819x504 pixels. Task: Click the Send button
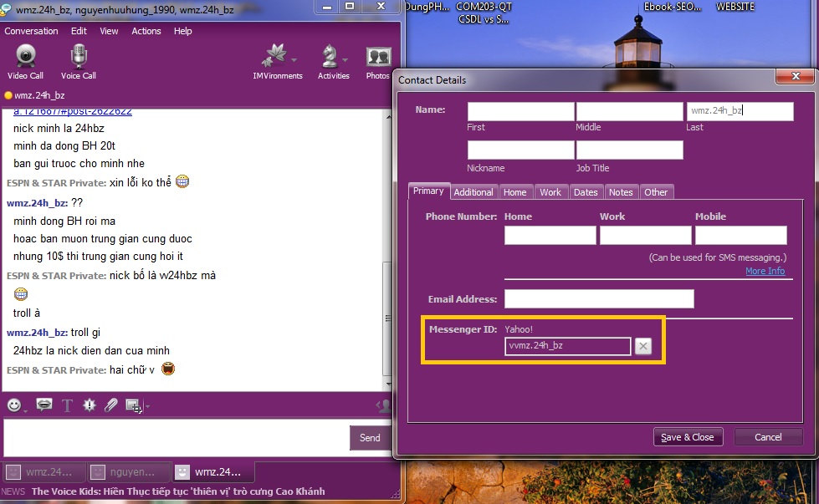pyautogui.click(x=370, y=438)
